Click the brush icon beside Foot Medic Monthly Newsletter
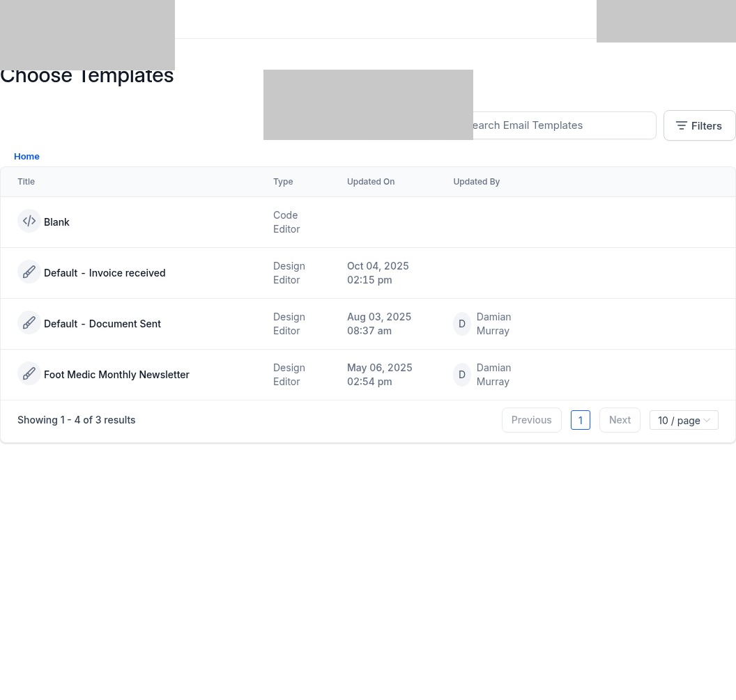Viewport: 736px width, 700px height. click(29, 374)
